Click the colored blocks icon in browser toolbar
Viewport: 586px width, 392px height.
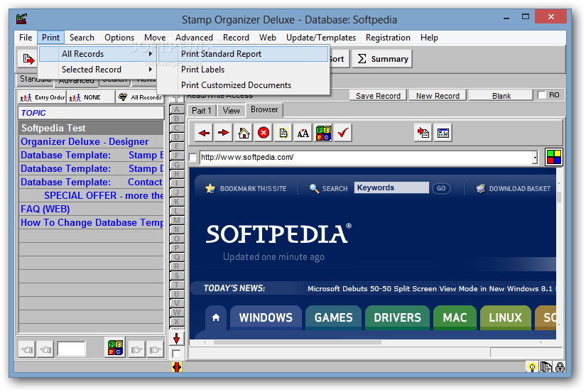323,133
